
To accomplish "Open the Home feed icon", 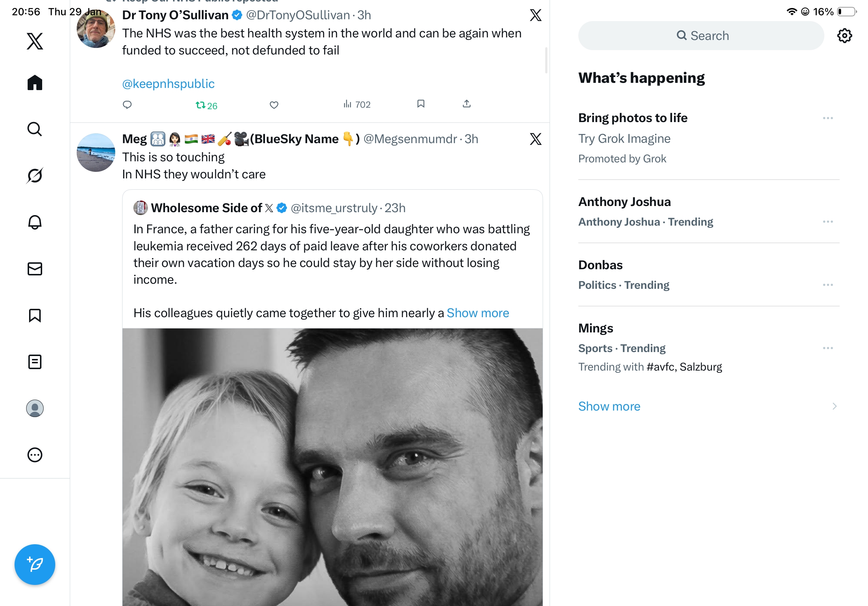I will pos(35,82).
